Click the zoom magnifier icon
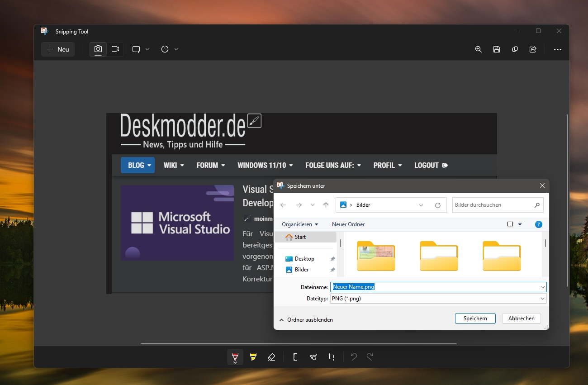 [x=479, y=49]
